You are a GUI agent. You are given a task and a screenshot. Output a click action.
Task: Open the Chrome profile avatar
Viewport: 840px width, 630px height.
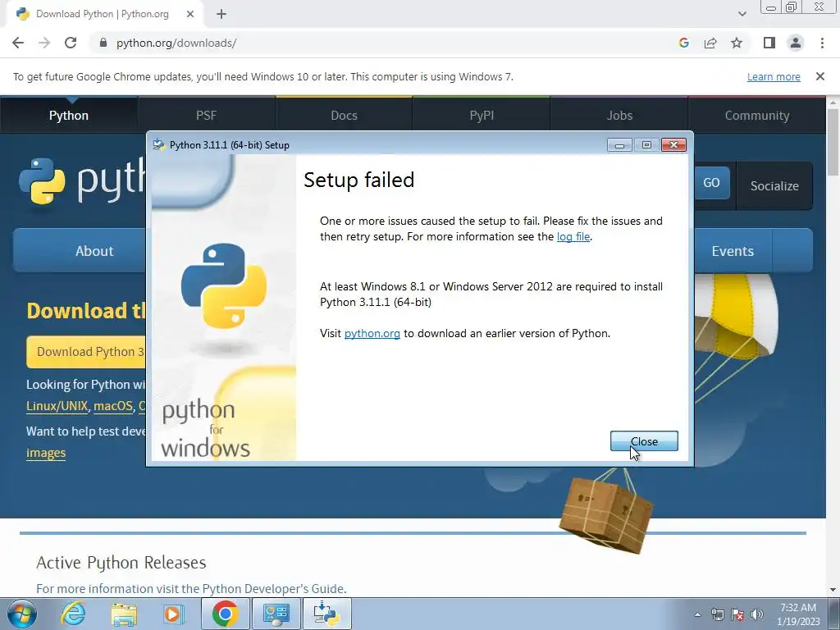point(796,43)
